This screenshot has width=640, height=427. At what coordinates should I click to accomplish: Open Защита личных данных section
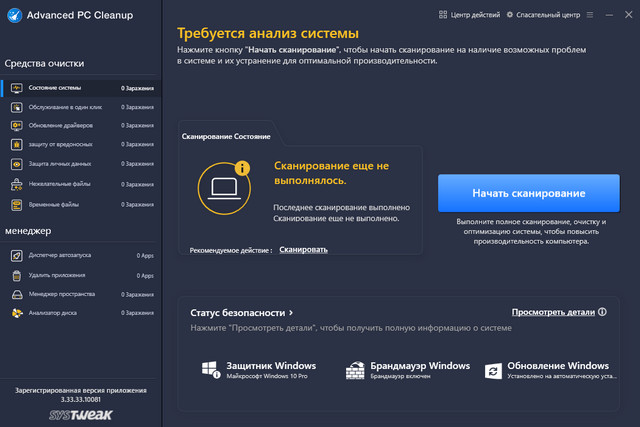coord(82,164)
